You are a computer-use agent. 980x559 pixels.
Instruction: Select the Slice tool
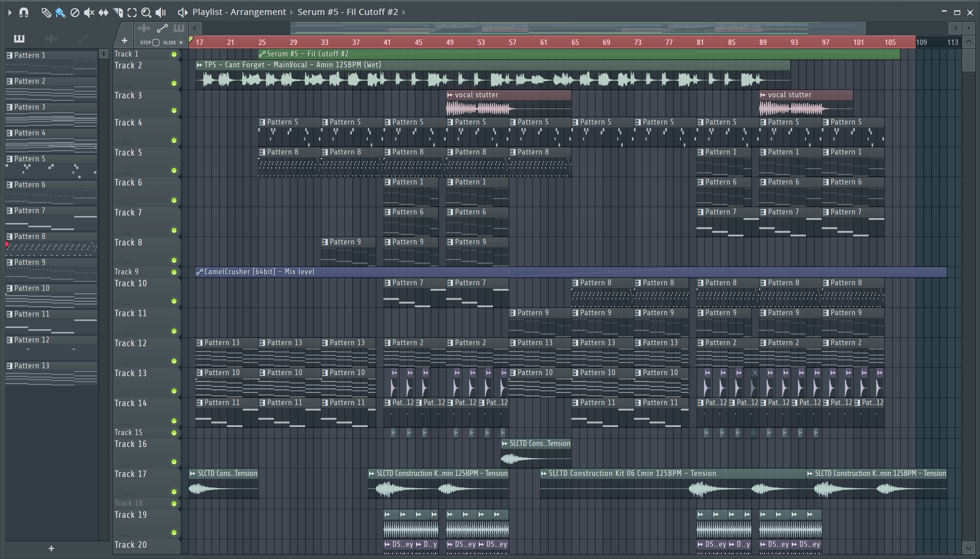pos(118,12)
